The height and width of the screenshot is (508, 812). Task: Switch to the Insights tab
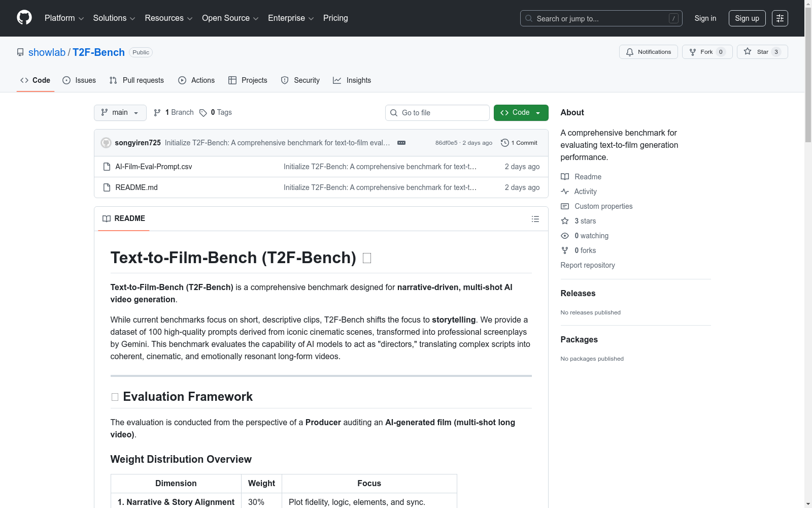pyautogui.click(x=352, y=80)
